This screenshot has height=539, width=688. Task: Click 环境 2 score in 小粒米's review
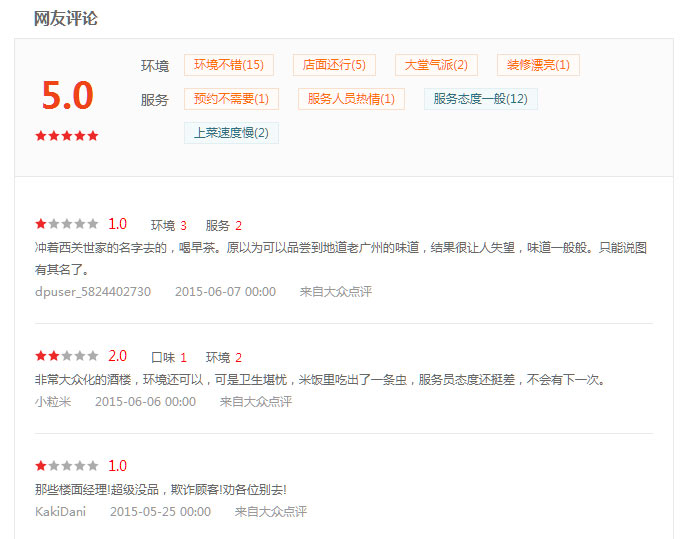(224, 357)
